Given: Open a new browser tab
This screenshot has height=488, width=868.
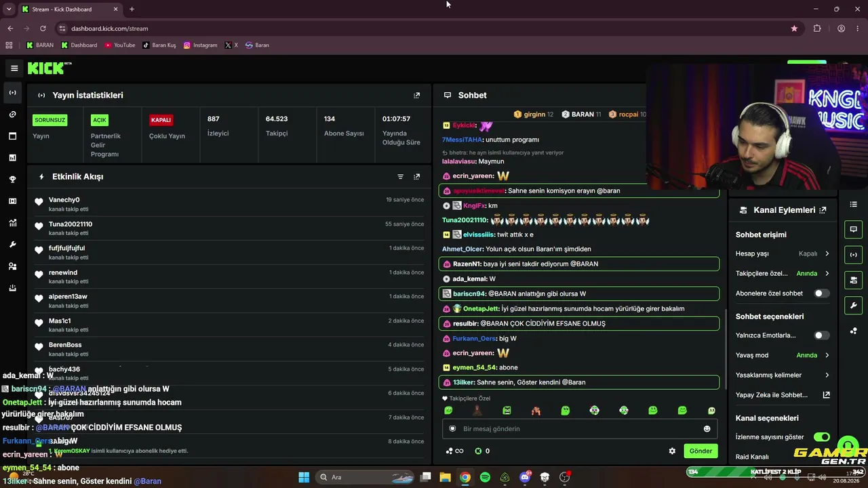Looking at the screenshot, I should tap(132, 9).
